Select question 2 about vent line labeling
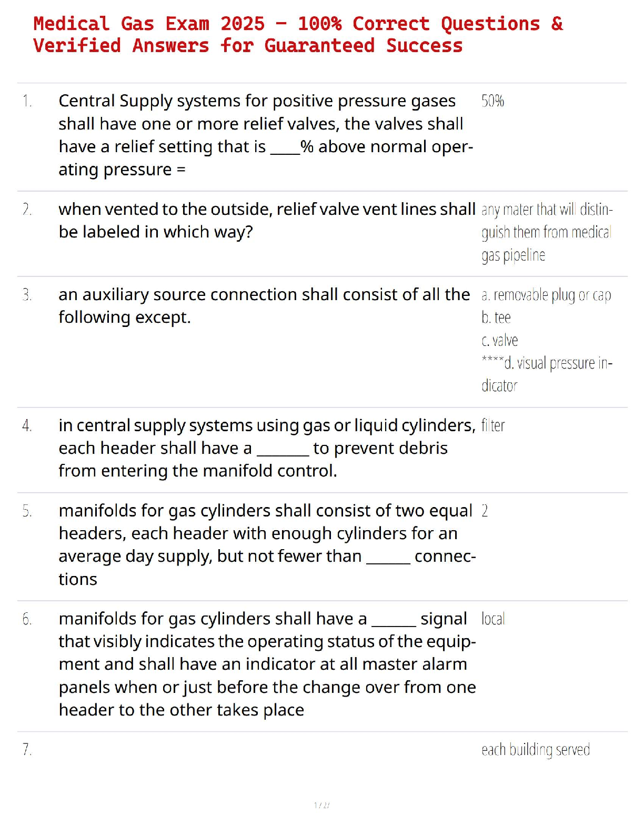 (x=267, y=221)
